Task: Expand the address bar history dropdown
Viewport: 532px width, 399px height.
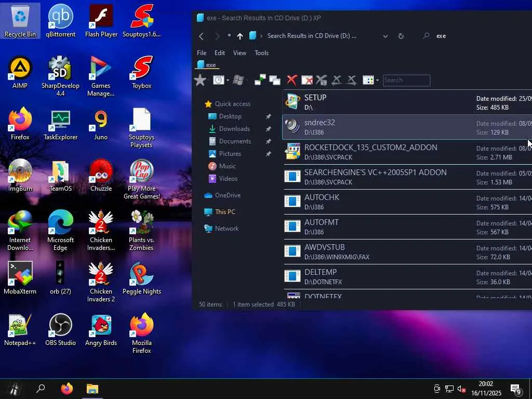Action: coord(385,36)
